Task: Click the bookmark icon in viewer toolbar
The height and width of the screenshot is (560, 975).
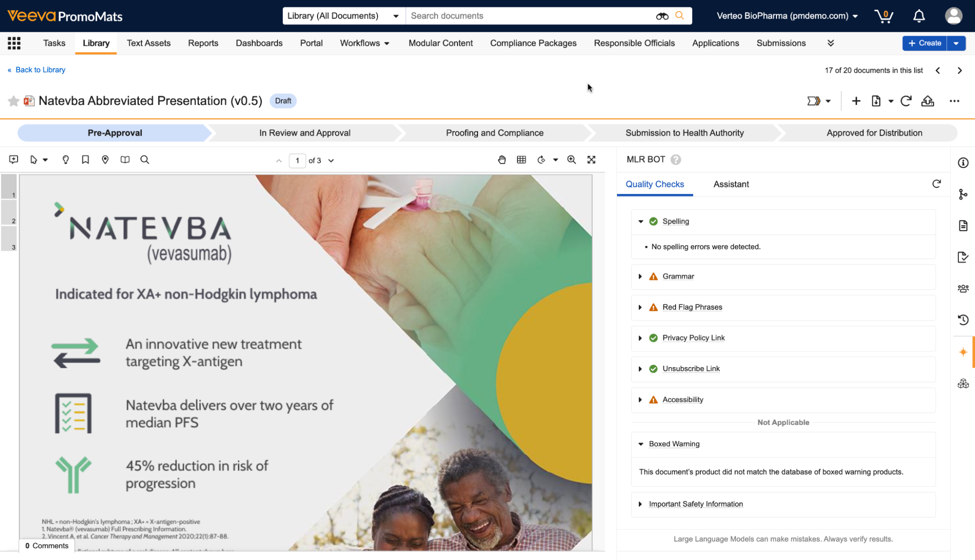Action: pos(85,160)
